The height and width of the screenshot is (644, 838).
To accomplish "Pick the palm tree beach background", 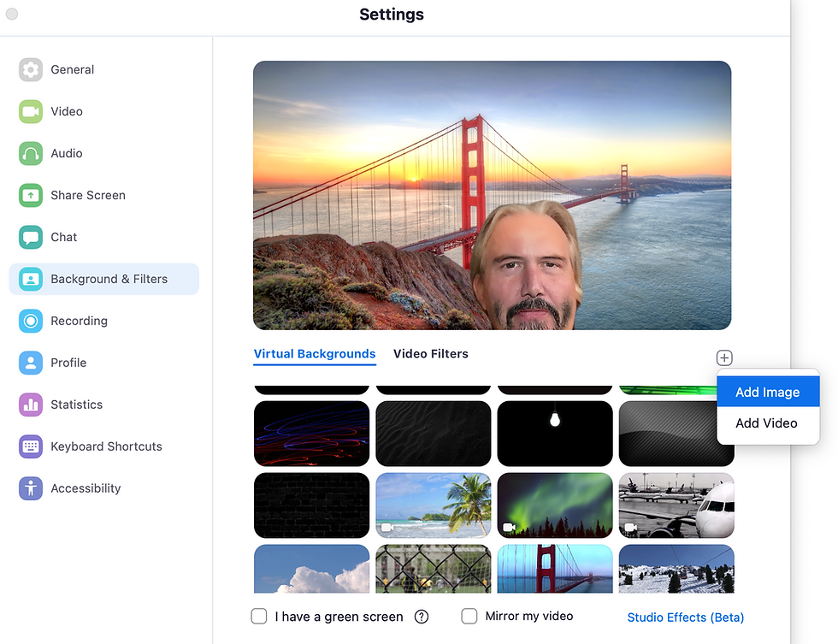I will click(434, 505).
